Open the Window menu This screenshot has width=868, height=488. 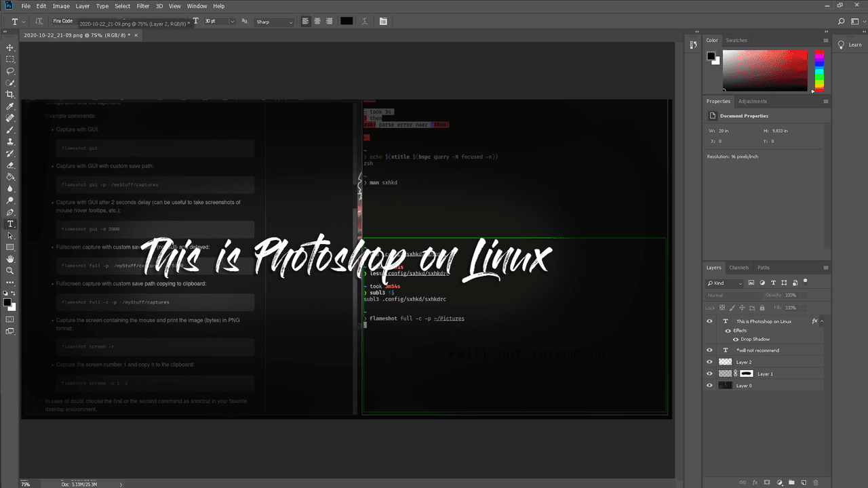pos(197,6)
